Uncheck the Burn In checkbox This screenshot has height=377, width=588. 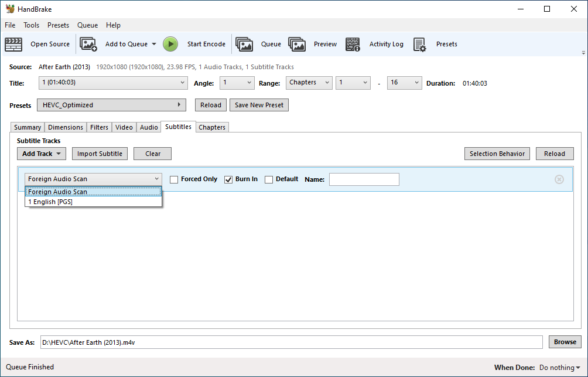point(228,179)
